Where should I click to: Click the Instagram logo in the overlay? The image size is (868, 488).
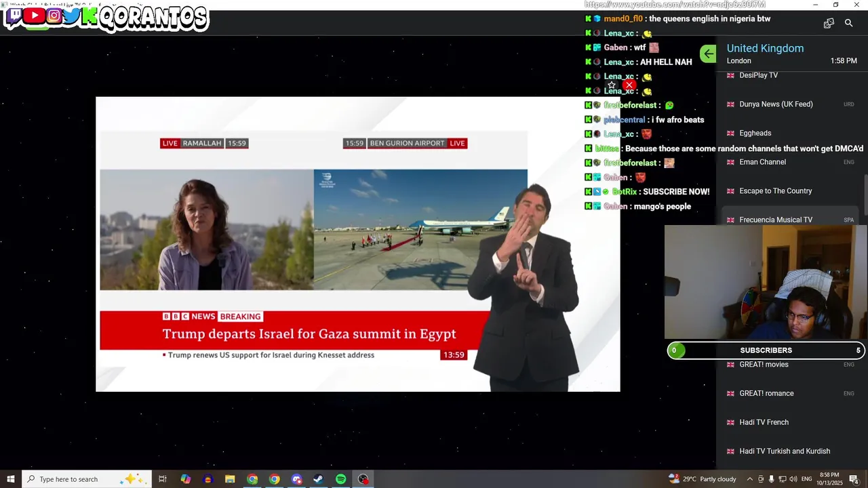click(54, 15)
